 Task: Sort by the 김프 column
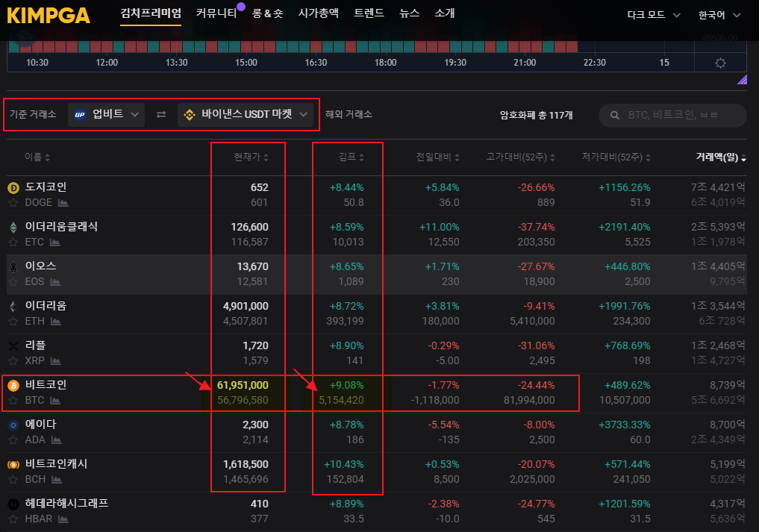coord(351,157)
